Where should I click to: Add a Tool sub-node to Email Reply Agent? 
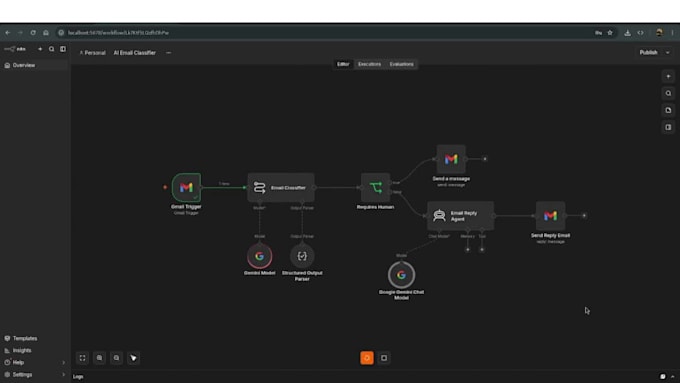point(482,249)
